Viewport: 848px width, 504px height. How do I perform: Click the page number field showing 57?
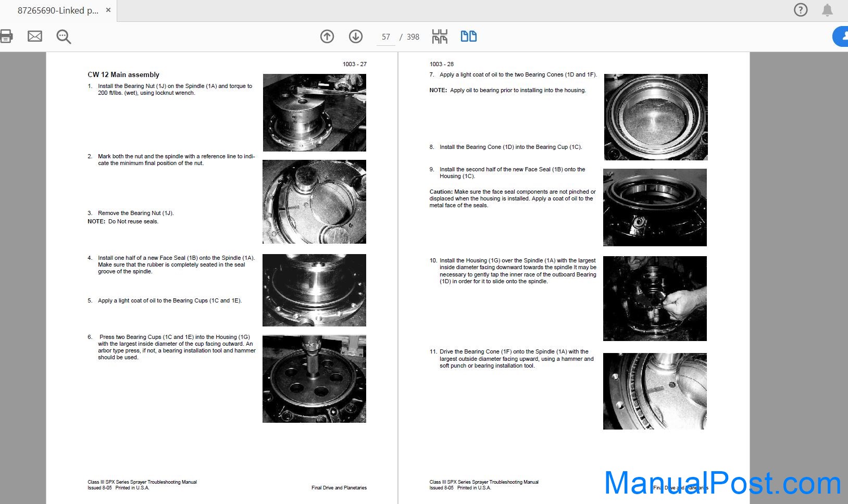click(386, 37)
